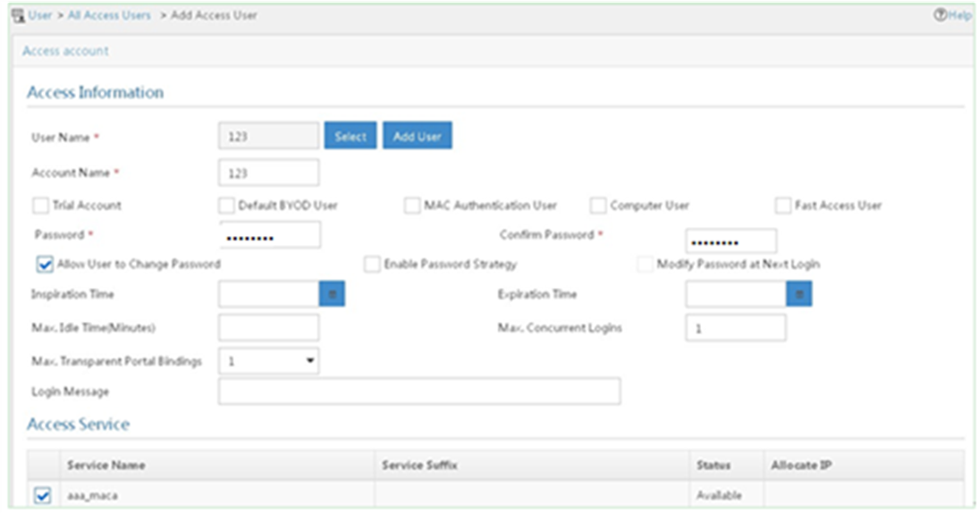Image resolution: width=980 pixels, height=513 pixels.
Task: Enable the Computer User checkbox
Action: pyautogui.click(x=598, y=206)
